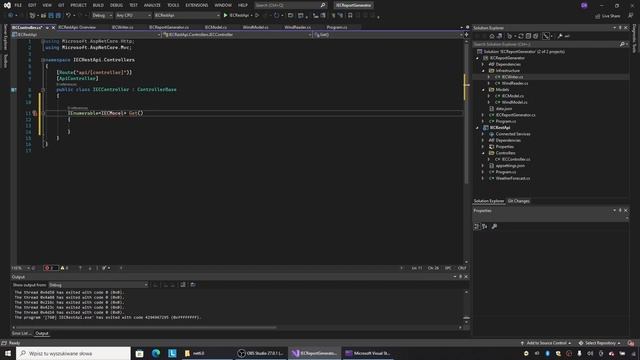The image size is (640, 360).
Task: Open the Any CPU platform dropdown
Action: pos(133,16)
